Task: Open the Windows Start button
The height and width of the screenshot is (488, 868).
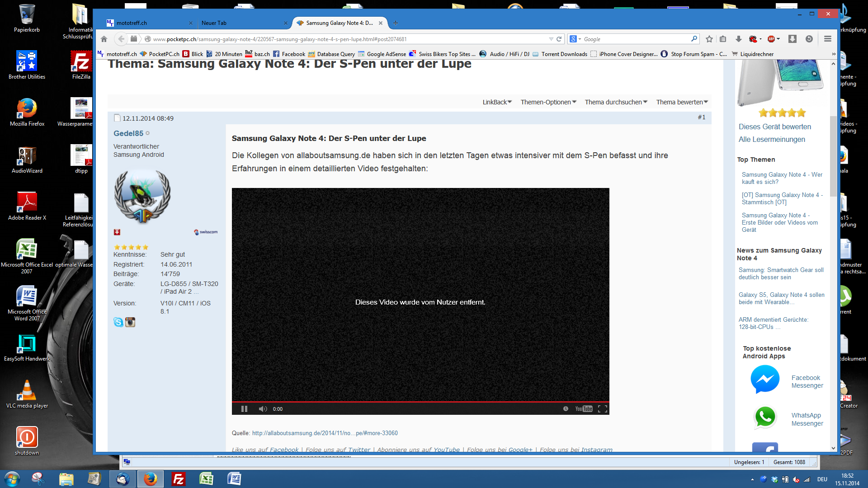Action: tap(12, 479)
